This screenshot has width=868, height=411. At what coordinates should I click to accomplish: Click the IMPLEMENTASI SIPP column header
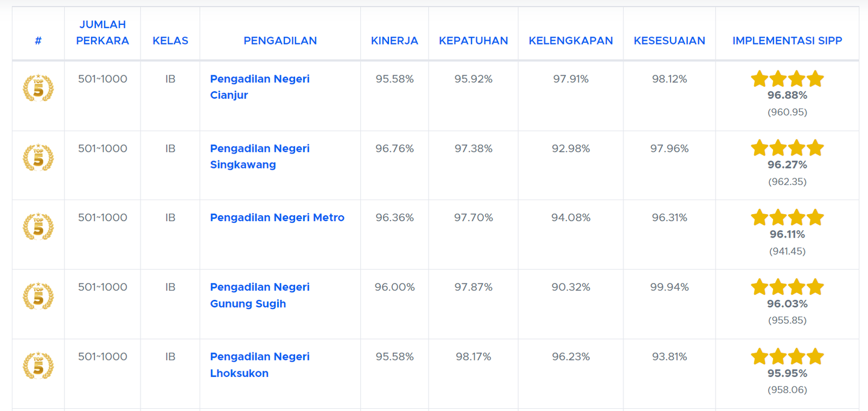coord(787,41)
